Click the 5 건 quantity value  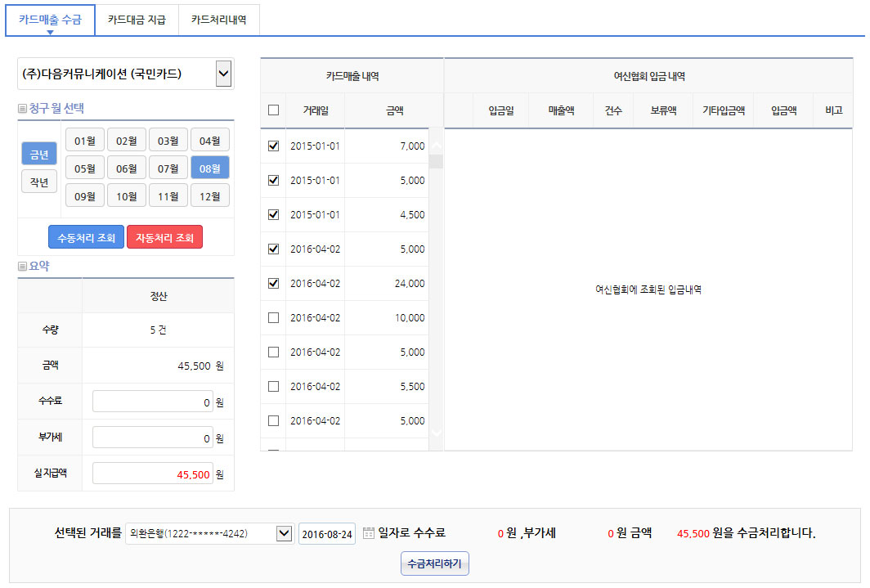158,330
